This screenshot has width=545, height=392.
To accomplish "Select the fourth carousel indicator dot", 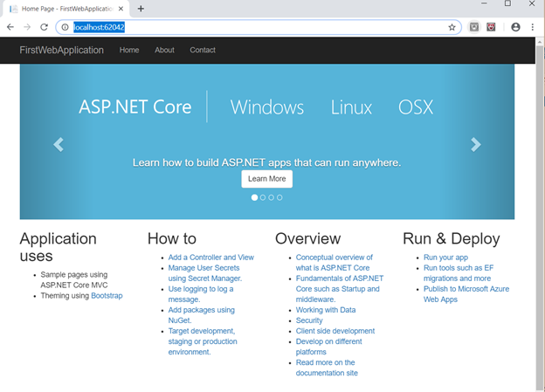I will [279, 197].
